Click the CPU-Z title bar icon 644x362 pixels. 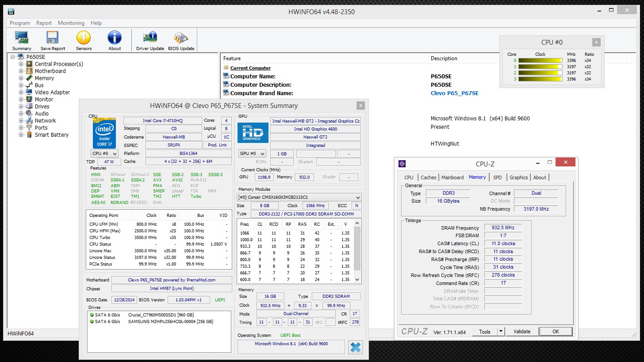click(x=402, y=163)
